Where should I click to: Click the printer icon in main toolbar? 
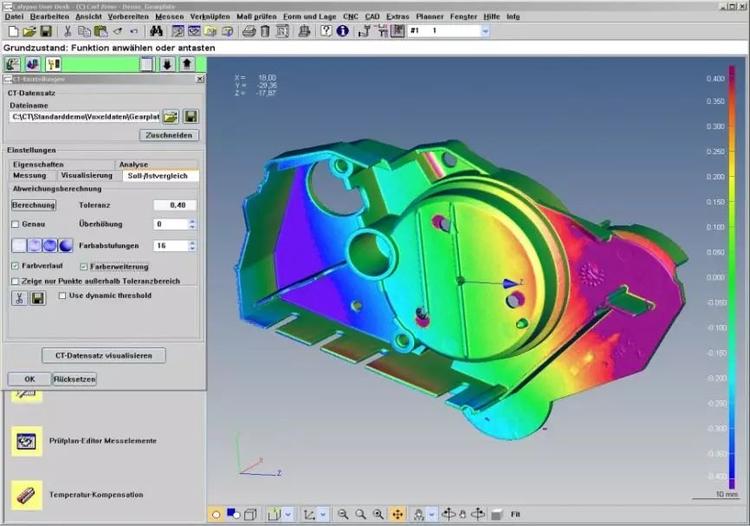coord(248,32)
